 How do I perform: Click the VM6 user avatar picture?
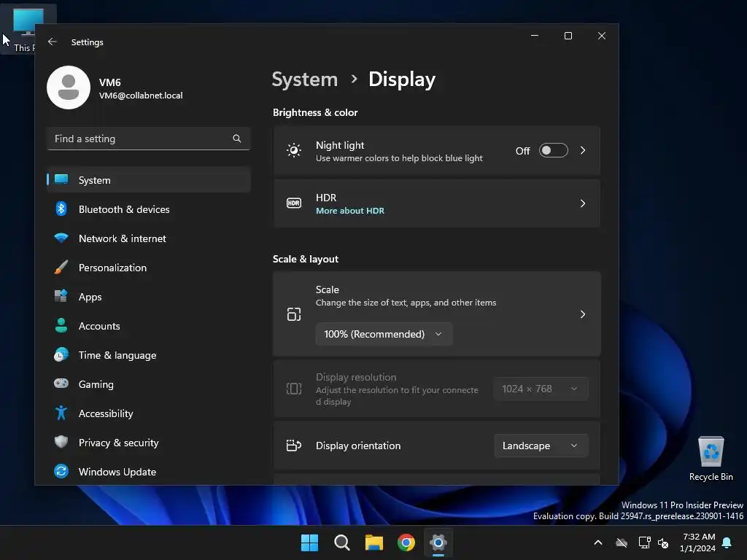point(69,87)
